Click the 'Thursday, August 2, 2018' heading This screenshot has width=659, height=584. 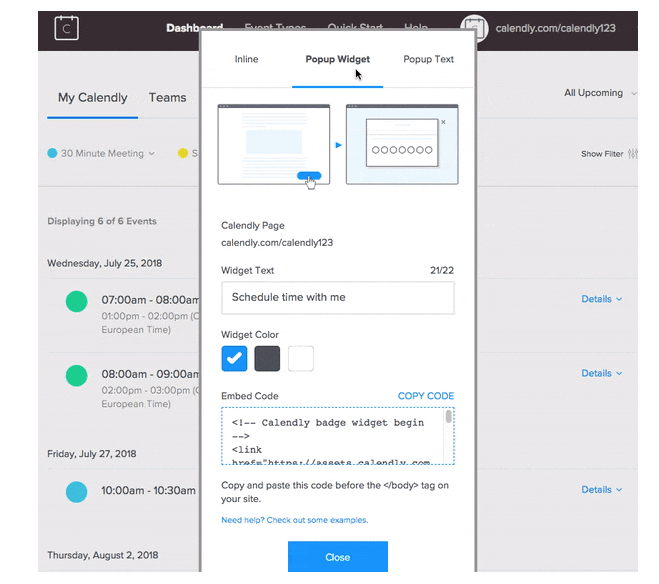point(103,555)
